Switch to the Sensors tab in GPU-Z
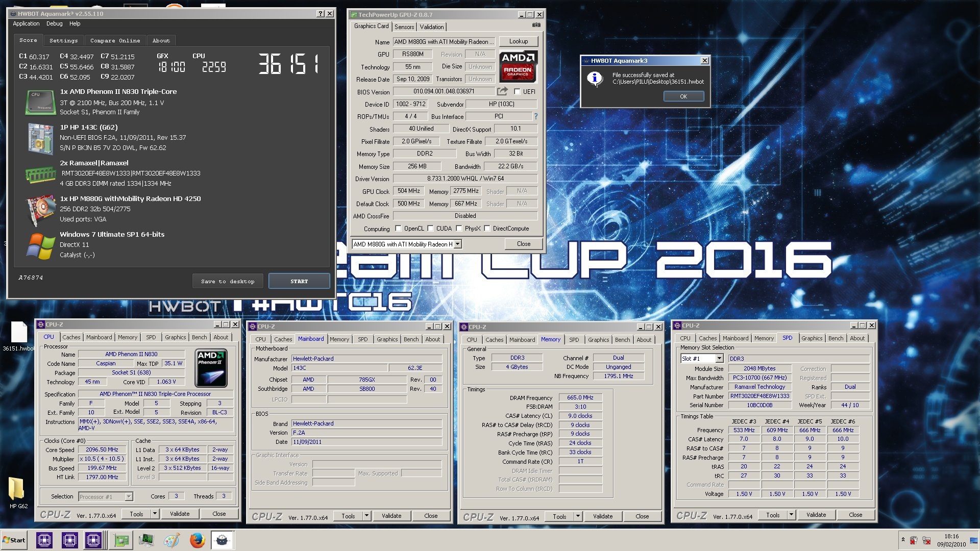This screenshot has width=980, height=551. 404,27
